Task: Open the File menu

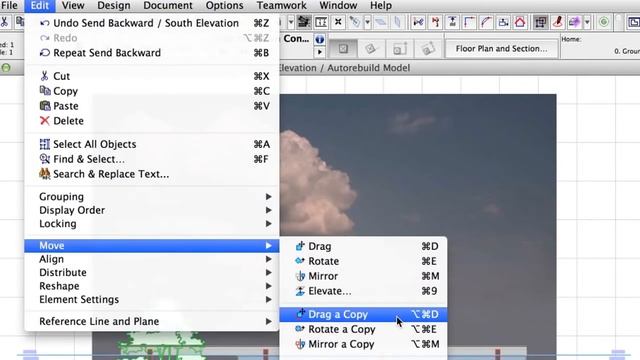Action: [9, 5]
